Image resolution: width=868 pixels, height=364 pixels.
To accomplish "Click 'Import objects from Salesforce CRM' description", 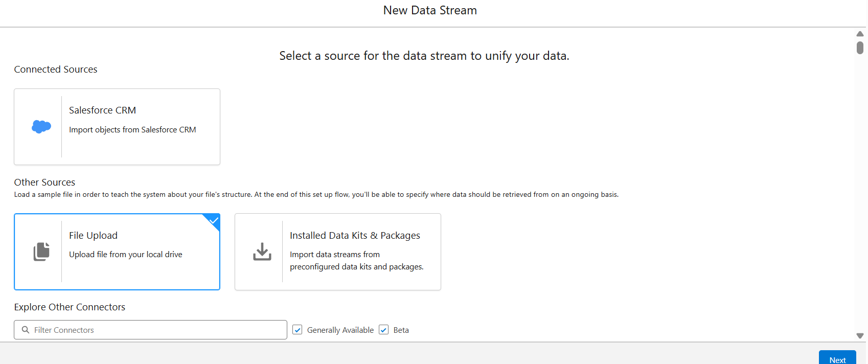I will (x=132, y=130).
